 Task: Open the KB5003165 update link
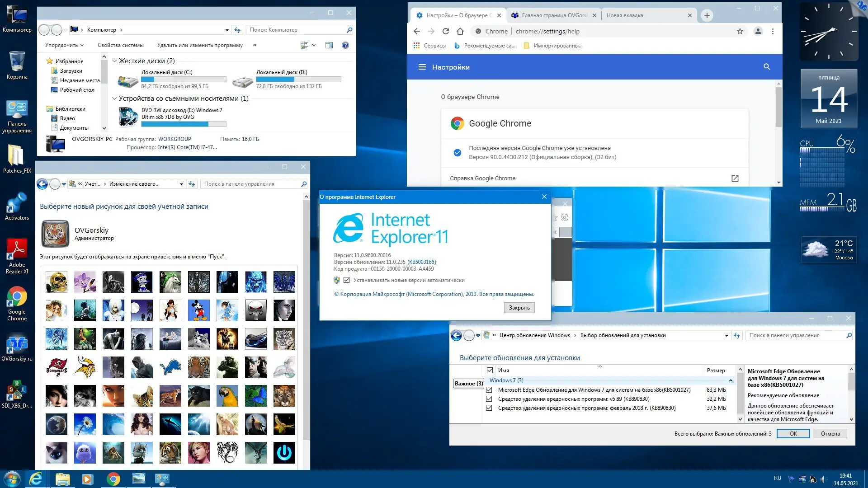click(422, 262)
